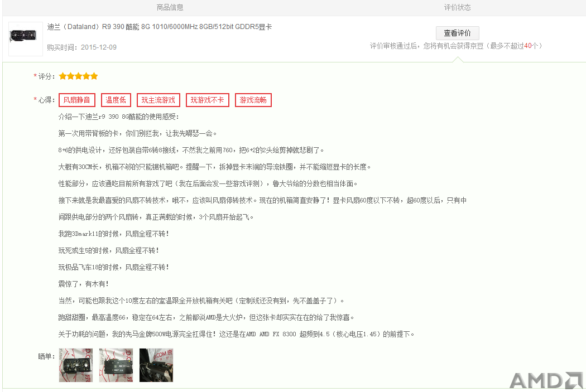Open the graphics card product thumbnail
Image resolution: width=586 pixels, height=392 pixels.
(x=26, y=39)
